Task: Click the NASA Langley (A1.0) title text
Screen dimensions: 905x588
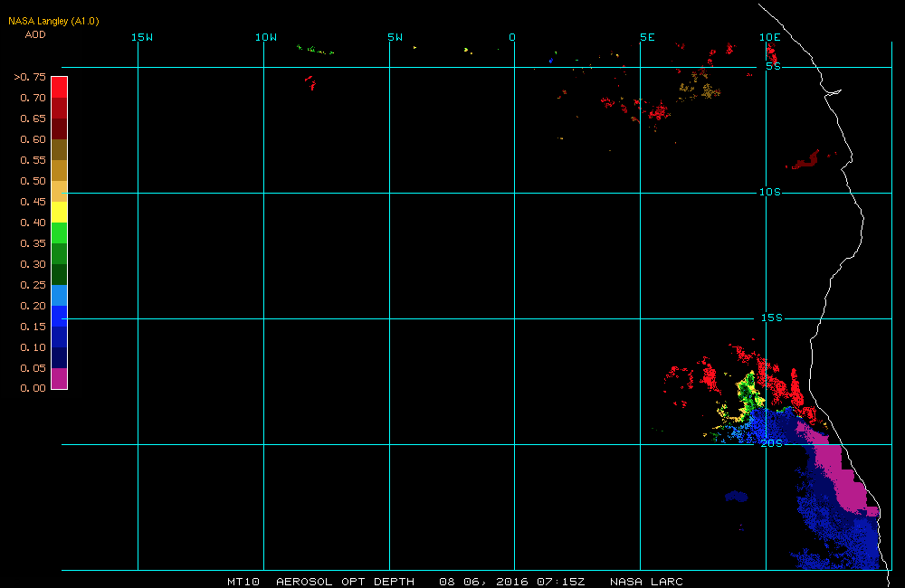Action: click(x=53, y=21)
